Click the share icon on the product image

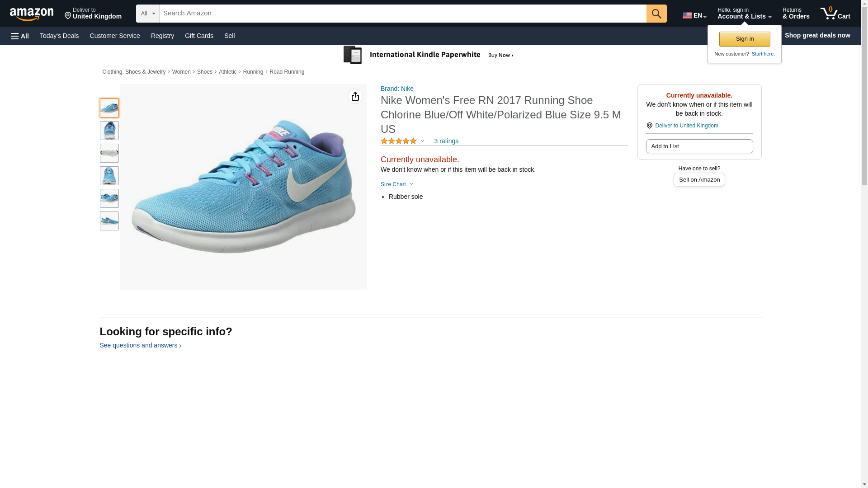point(355,96)
